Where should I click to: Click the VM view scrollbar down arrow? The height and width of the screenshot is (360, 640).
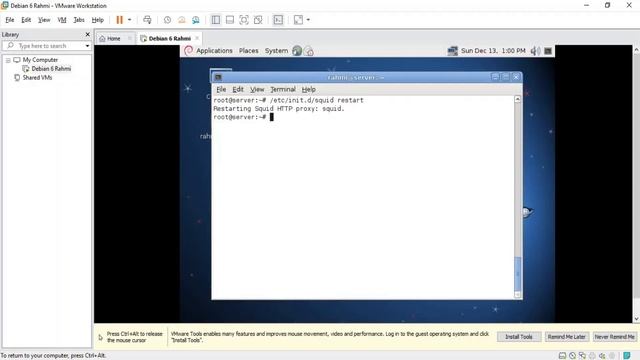636,319
